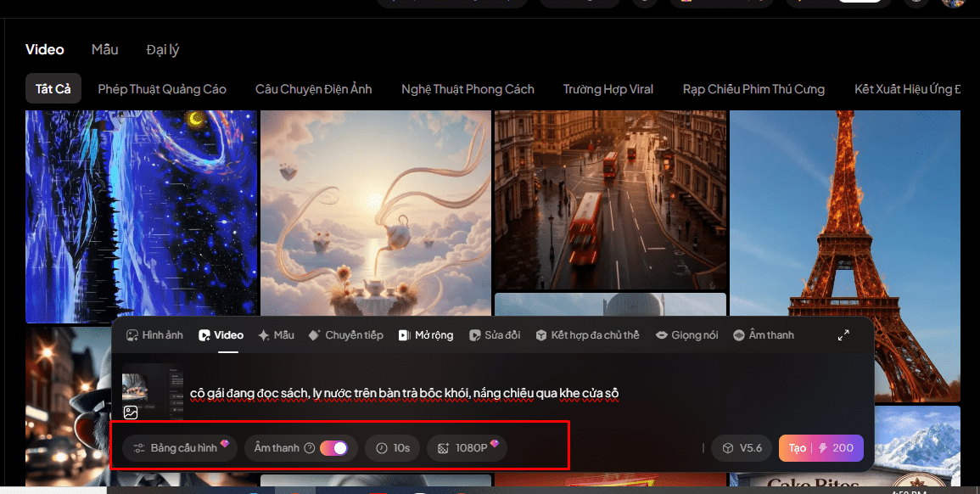Filter by Rạp Chiếu Phim Thú Cưng
Image resolution: width=980 pixels, height=494 pixels.
(x=753, y=89)
